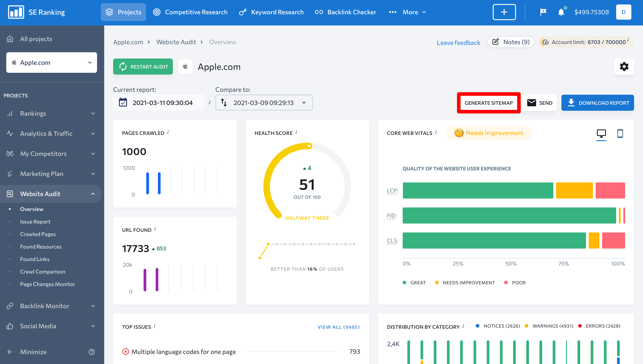643x364 pixels.
Task: Click View All (9985) issues link
Action: [338, 327]
